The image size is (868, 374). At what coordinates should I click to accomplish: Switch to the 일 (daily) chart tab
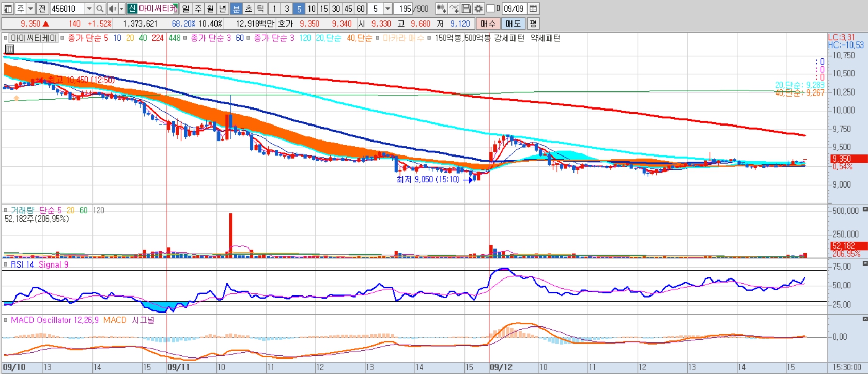186,9
